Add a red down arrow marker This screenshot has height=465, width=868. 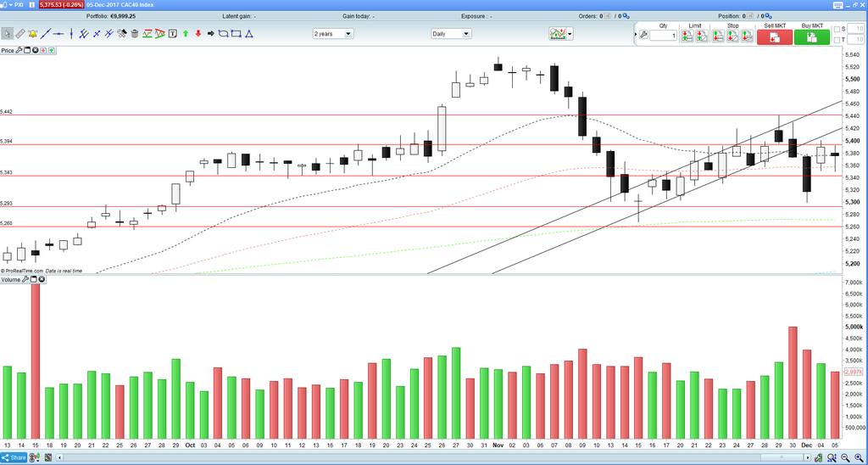tap(198, 33)
